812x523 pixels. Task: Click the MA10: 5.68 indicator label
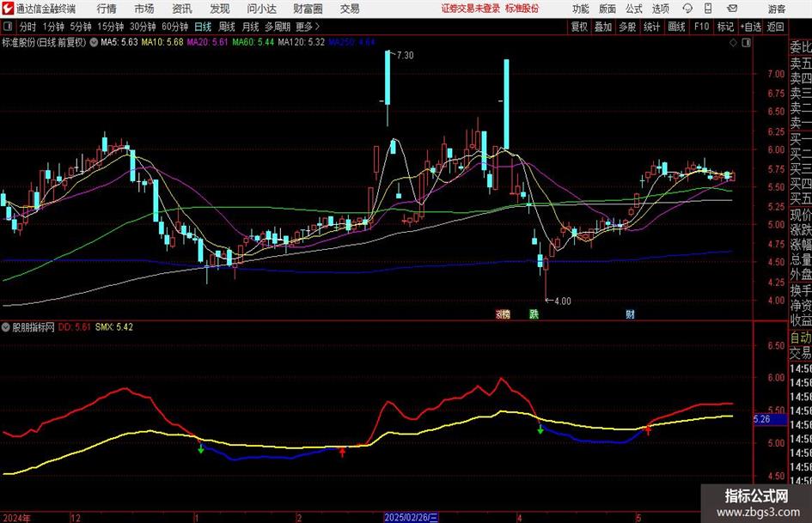(x=162, y=42)
